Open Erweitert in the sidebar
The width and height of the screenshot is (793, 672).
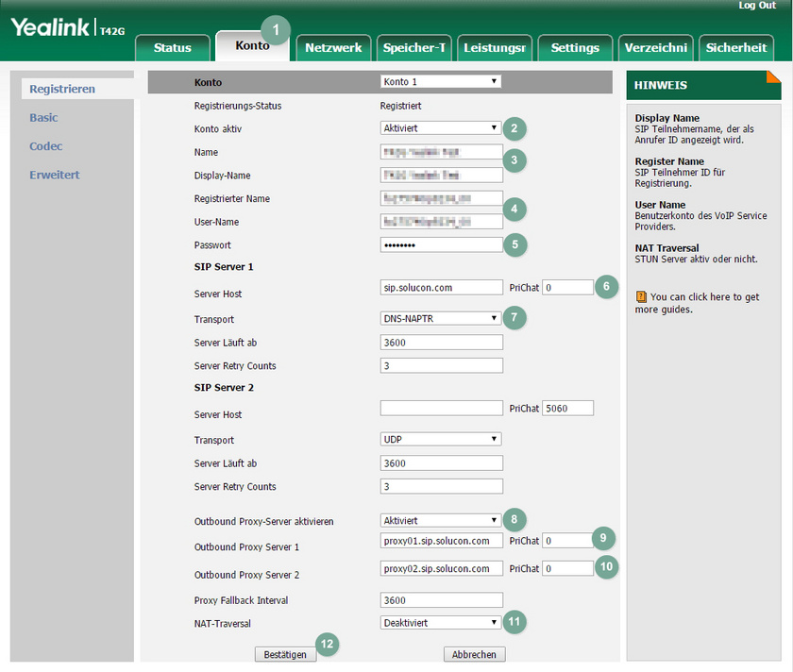tap(55, 175)
